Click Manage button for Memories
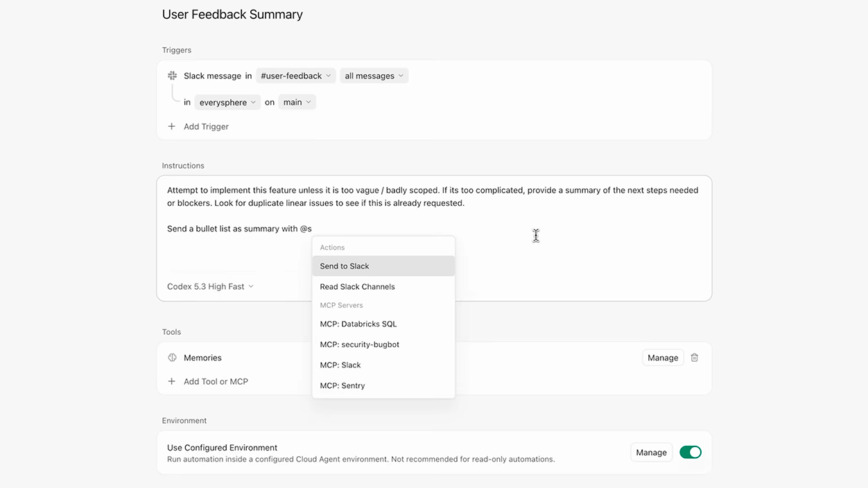This screenshot has width=868, height=488. (x=662, y=358)
